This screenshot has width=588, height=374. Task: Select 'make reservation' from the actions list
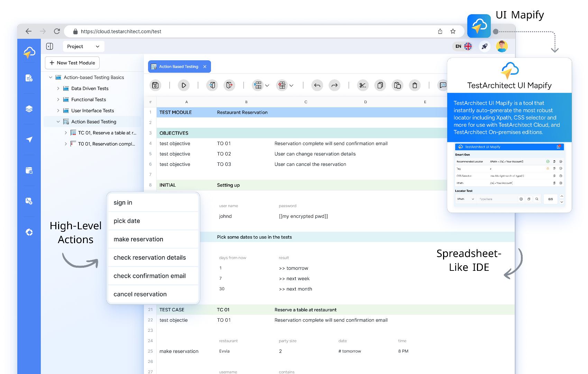[x=138, y=239]
